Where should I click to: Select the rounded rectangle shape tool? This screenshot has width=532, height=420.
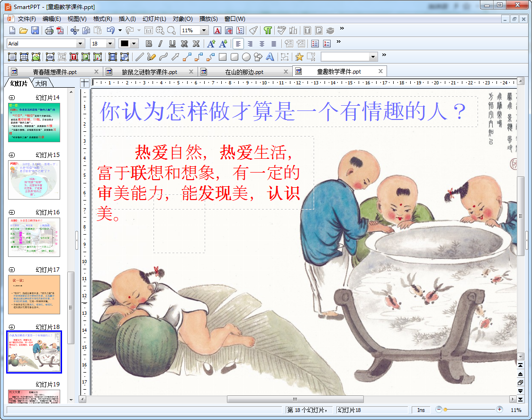[x=234, y=57]
